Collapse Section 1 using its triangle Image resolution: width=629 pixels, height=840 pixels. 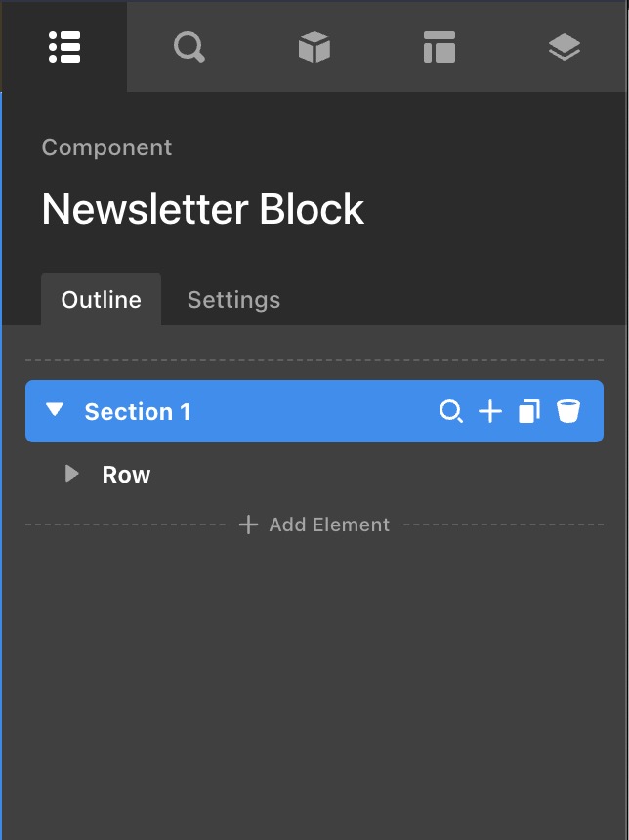click(56, 411)
